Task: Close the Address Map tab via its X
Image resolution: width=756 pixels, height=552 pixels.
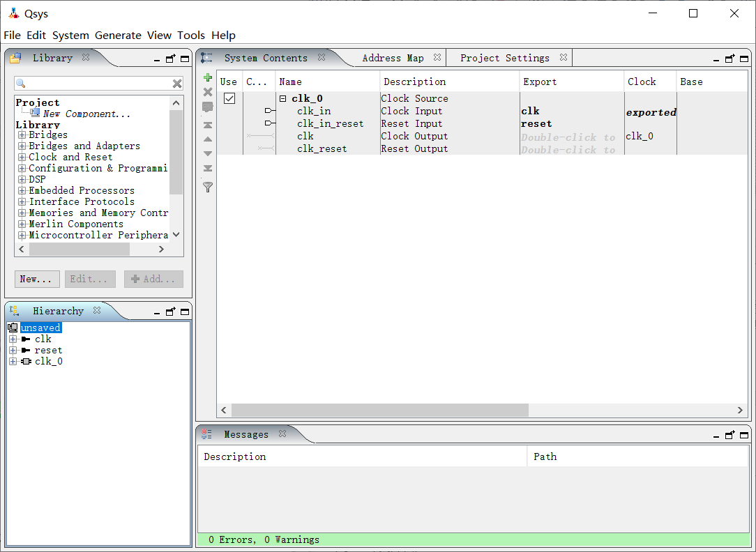Action: 437,58
